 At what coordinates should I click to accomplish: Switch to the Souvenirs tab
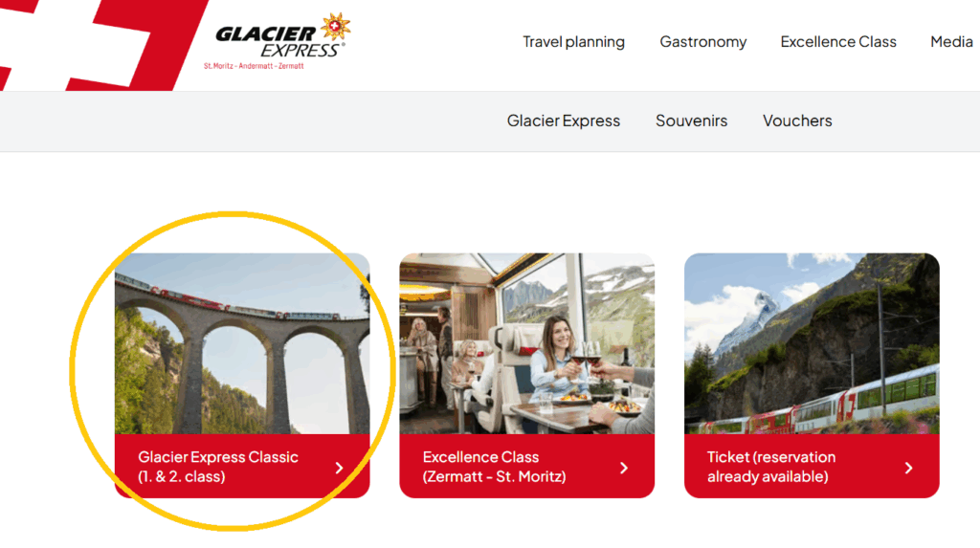(x=691, y=121)
